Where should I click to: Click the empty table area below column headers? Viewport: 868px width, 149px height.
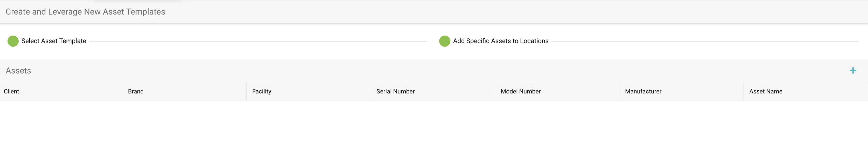pos(434,125)
